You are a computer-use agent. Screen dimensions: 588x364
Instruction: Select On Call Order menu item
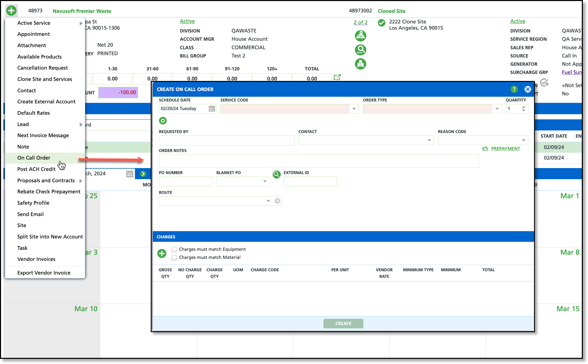point(34,158)
